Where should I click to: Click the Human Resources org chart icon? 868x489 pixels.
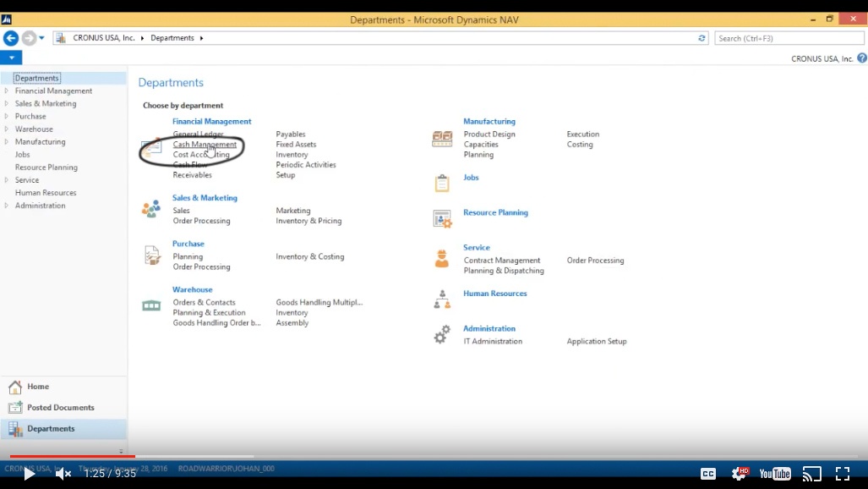pos(442,299)
